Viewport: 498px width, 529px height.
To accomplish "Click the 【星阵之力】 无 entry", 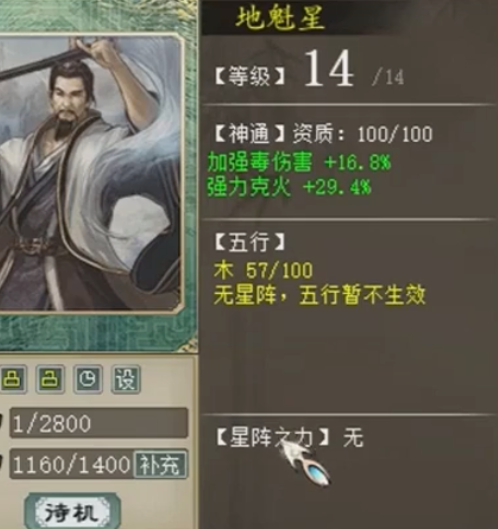I will point(289,438).
